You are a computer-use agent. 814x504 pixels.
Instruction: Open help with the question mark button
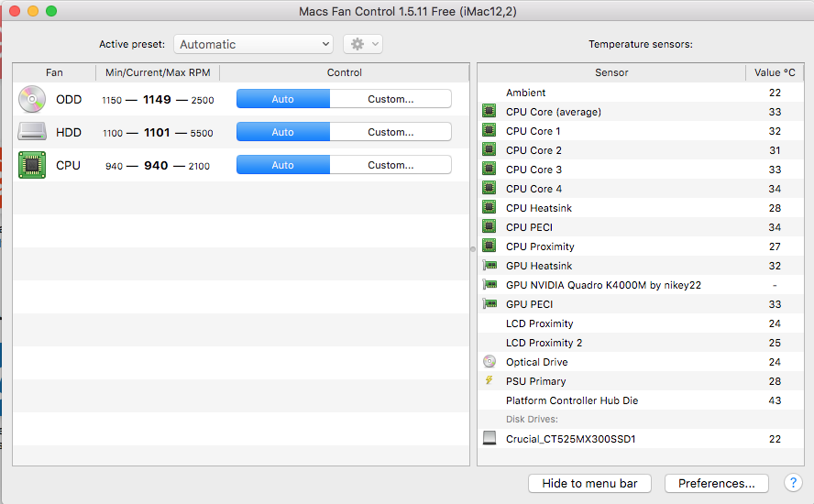click(793, 483)
